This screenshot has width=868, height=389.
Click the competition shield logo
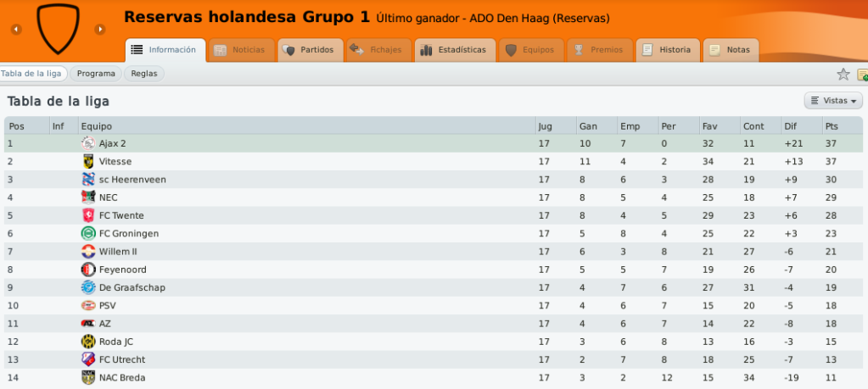[x=59, y=29]
